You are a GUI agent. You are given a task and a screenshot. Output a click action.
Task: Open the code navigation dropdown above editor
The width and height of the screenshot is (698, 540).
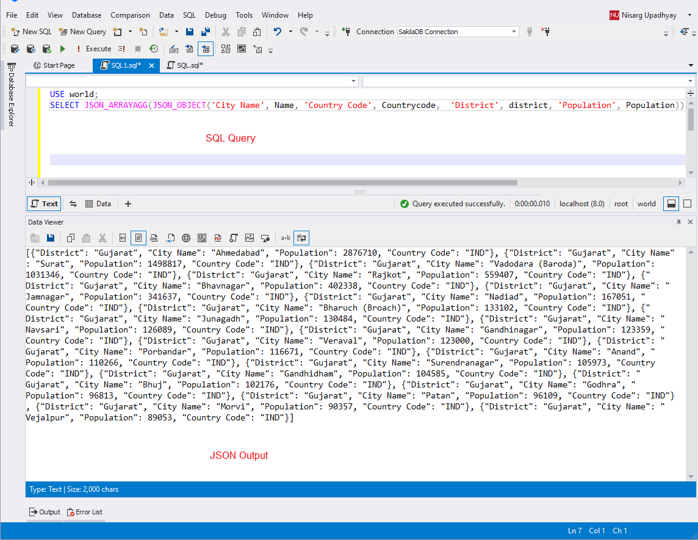click(x=353, y=81)
